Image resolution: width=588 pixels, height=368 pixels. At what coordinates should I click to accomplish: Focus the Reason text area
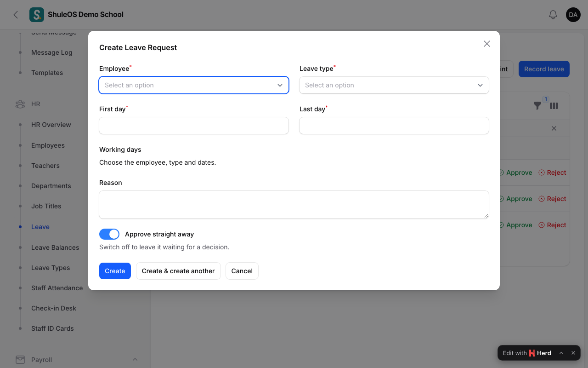coord(294,205)
